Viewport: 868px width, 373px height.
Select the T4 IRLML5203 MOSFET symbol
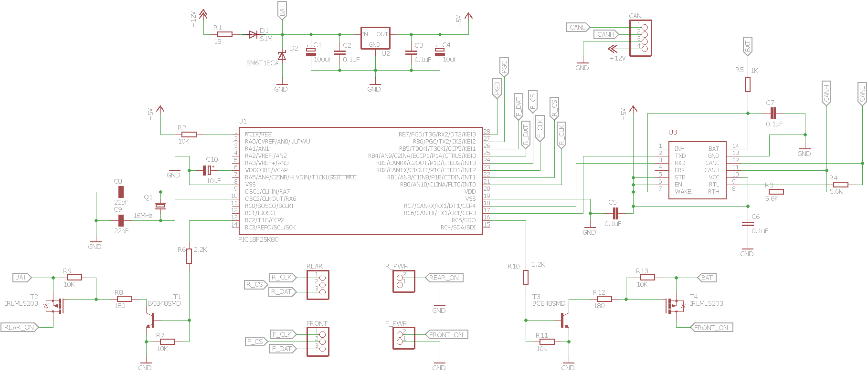click(x=674, y=306)
